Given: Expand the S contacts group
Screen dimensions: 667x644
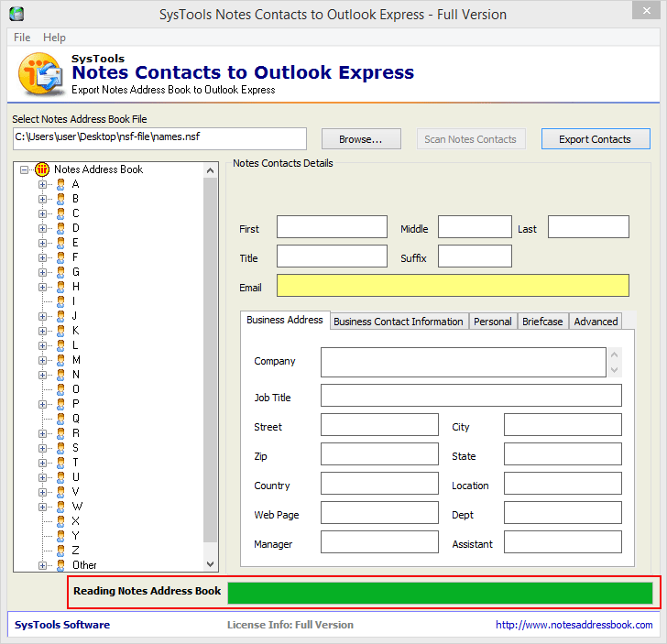Looking at the screenshot, I should [x=42, y=448].
